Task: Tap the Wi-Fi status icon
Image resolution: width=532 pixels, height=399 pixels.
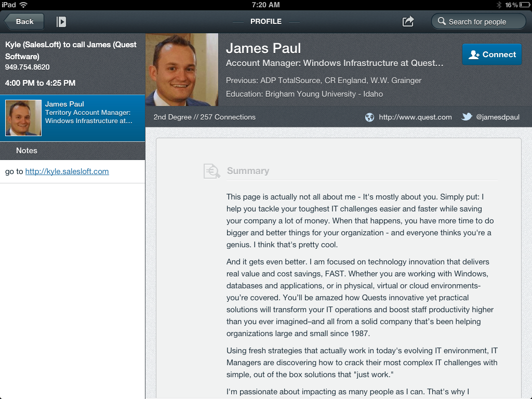Action: (x=23, y=5)
